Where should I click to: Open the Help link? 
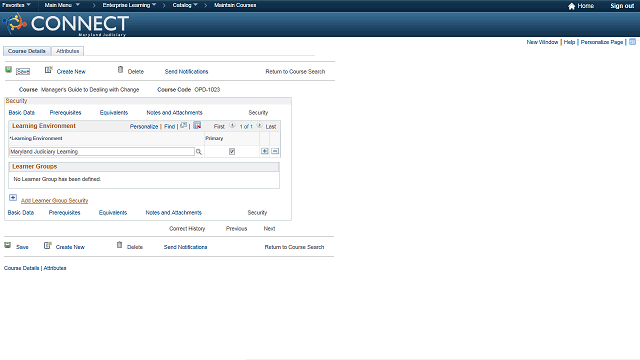[x=569, y=42]
